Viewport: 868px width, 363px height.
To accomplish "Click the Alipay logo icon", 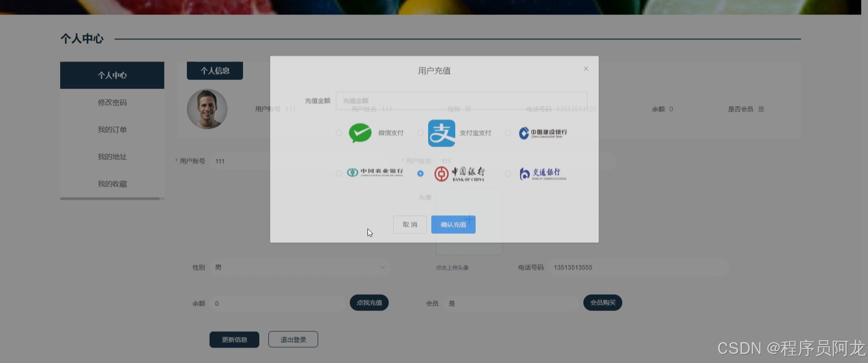I will click(442, 133).
